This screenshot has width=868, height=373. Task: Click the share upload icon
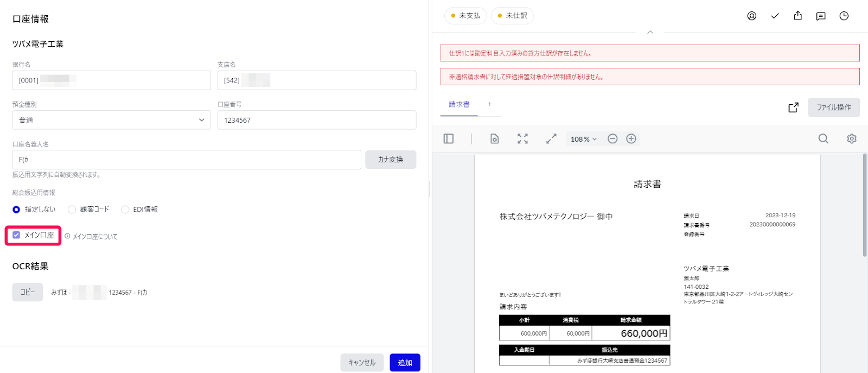(x=797, y=16)
